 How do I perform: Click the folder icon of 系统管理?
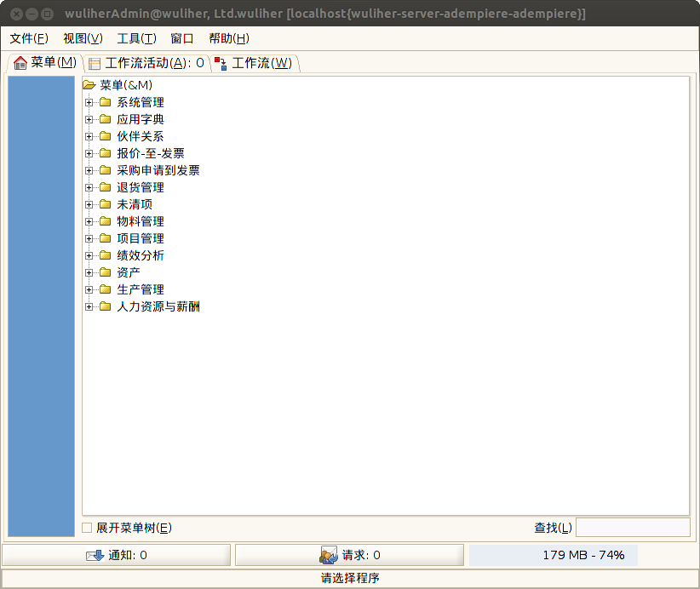(106, 102)
